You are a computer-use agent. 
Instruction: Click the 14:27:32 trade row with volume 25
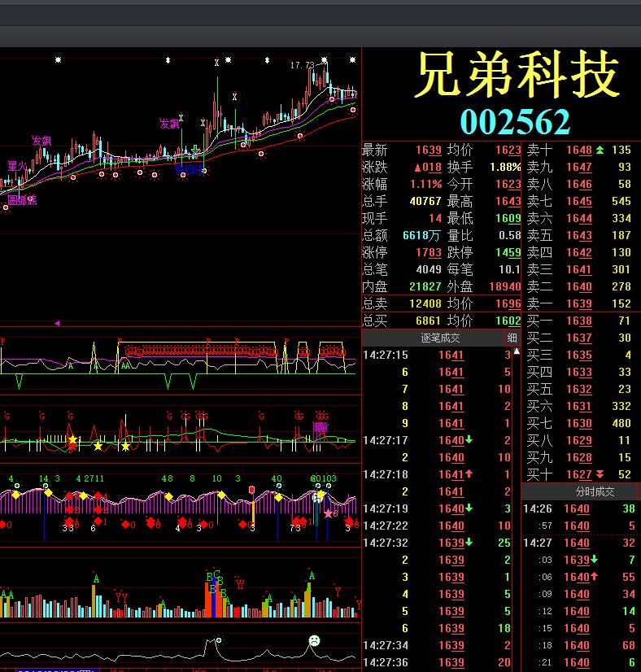coord(437,543)
